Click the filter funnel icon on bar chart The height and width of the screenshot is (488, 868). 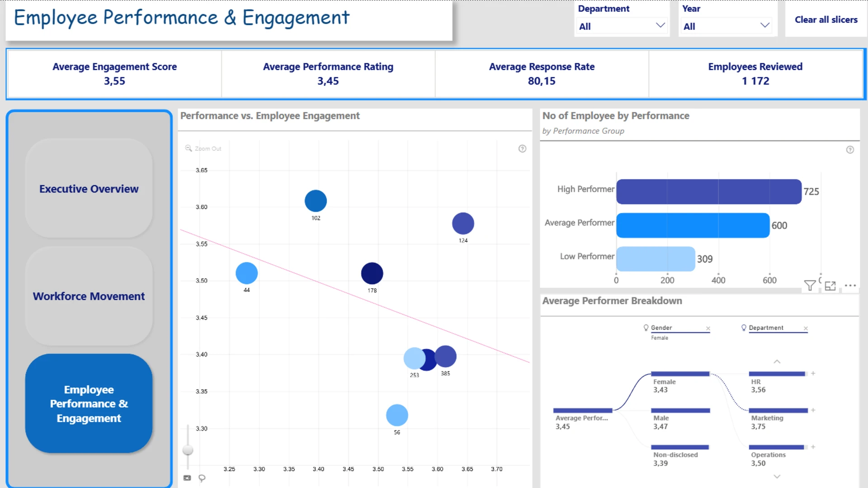click(810, 286)
